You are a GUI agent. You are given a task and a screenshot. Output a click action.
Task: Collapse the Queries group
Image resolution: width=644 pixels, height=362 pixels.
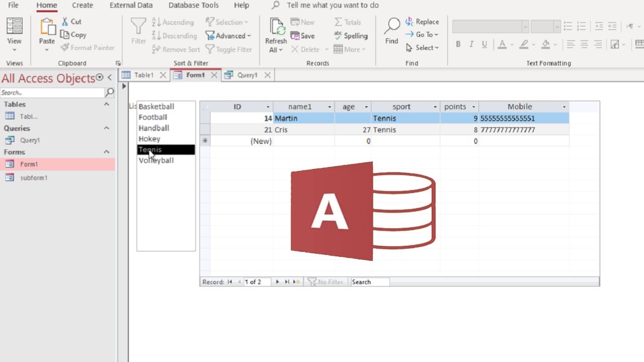click(107, 128)
